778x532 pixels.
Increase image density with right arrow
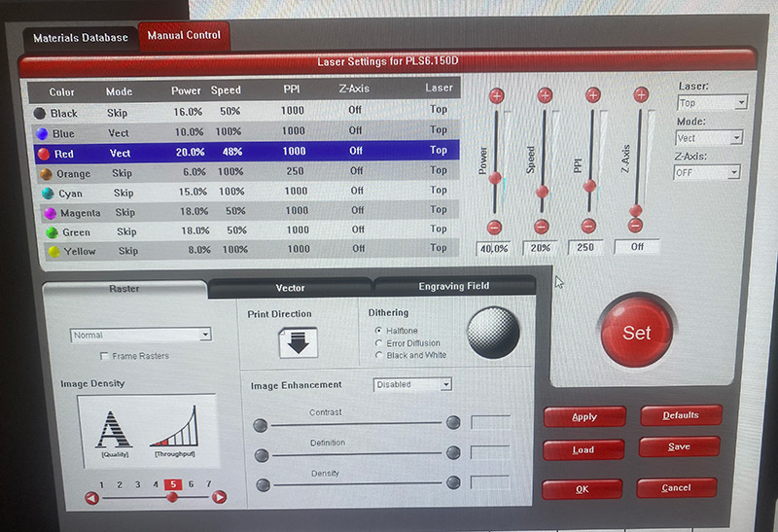pos(220,497)
